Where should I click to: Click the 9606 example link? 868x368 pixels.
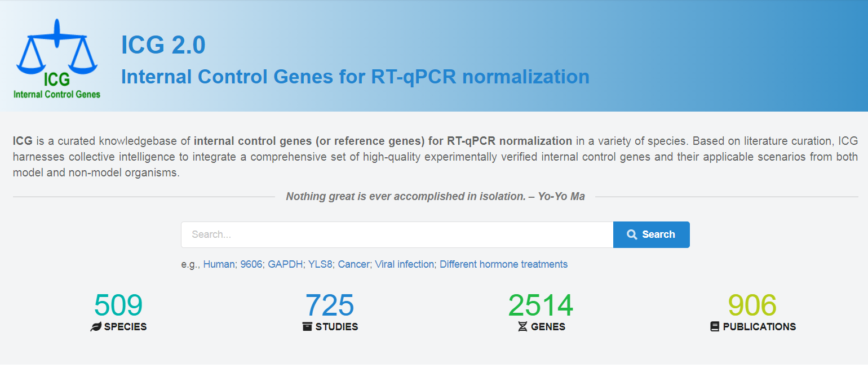pyautogui.click(x=251, y=264)
